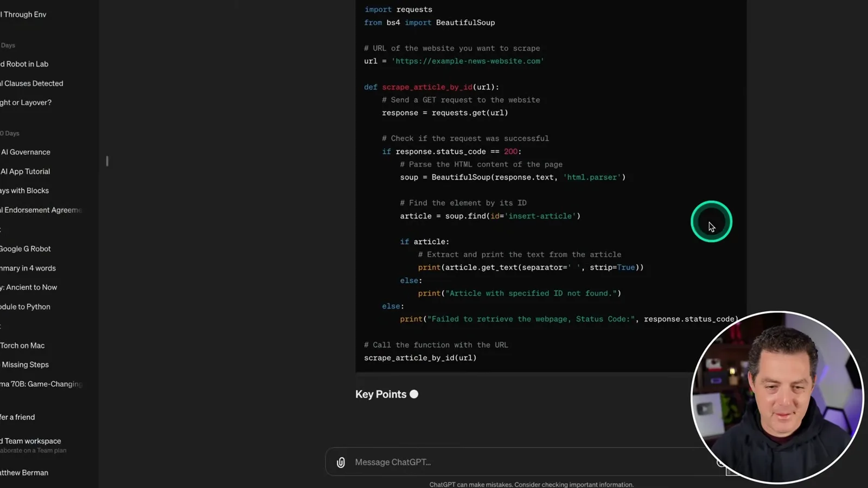This screenshot has width=868, height=488.
Task: Open the 'AI Governance' chat
Action: (x=25, y=152)
